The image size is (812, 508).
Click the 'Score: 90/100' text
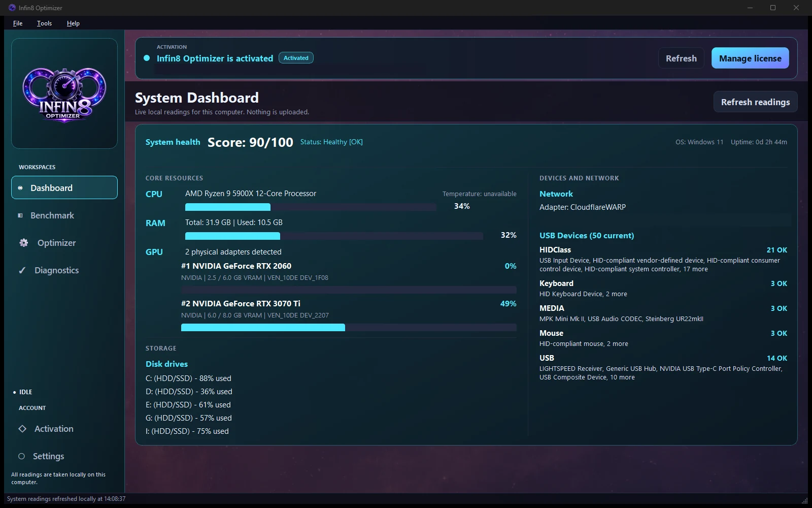pyautogui.click(x=250, y=142)
